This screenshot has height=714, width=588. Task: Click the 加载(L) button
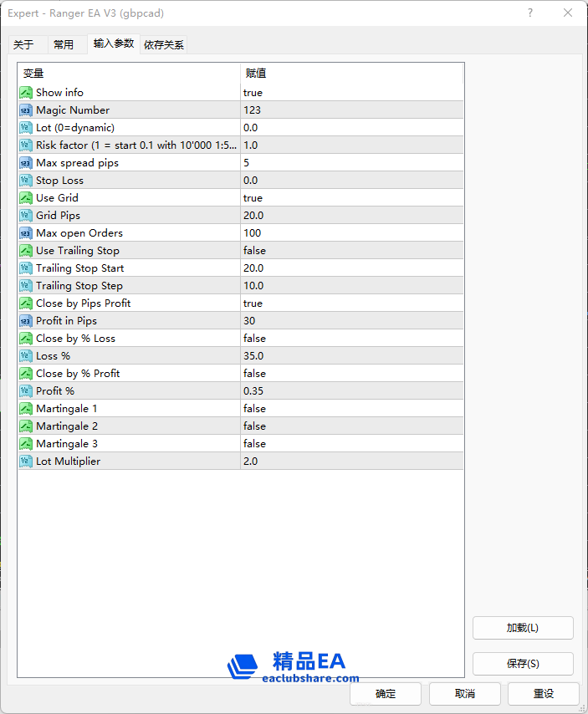[523, 628]
